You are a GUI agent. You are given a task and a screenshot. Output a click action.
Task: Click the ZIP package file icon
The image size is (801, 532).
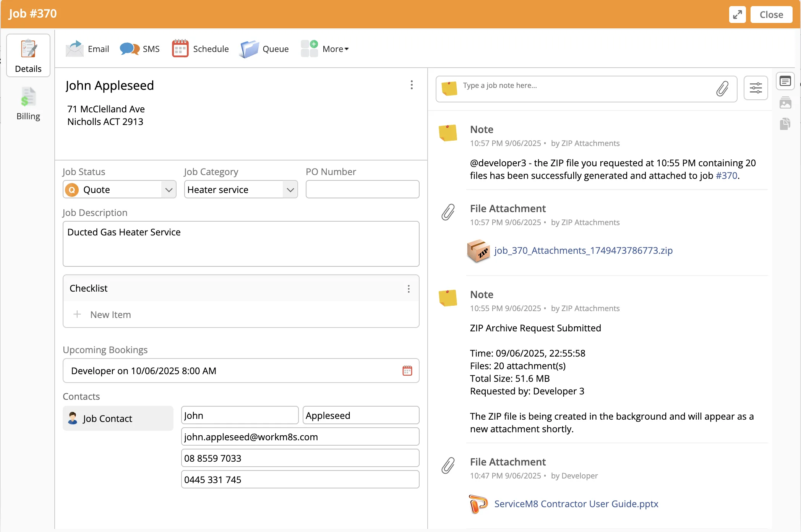[x=478, y=251]
